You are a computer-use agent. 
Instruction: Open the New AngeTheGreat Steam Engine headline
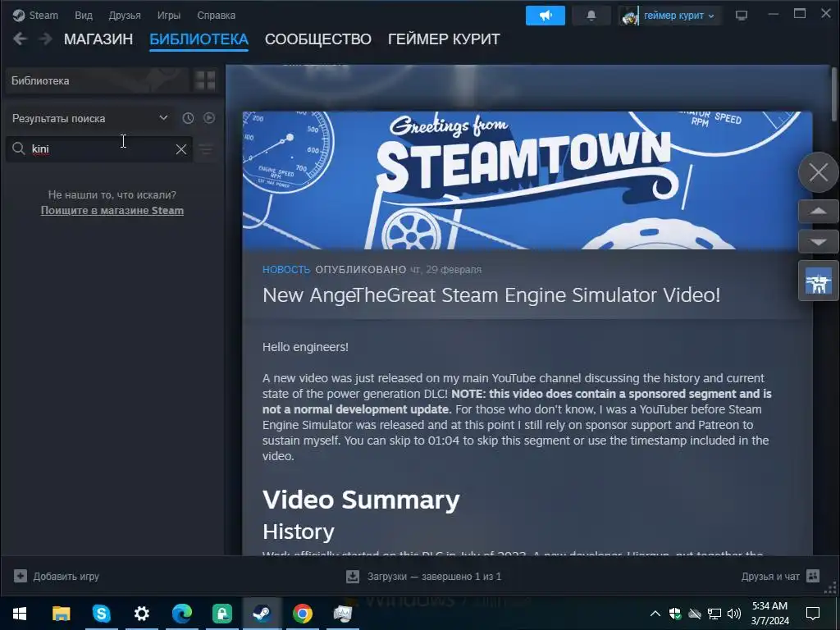pos(491,295)
